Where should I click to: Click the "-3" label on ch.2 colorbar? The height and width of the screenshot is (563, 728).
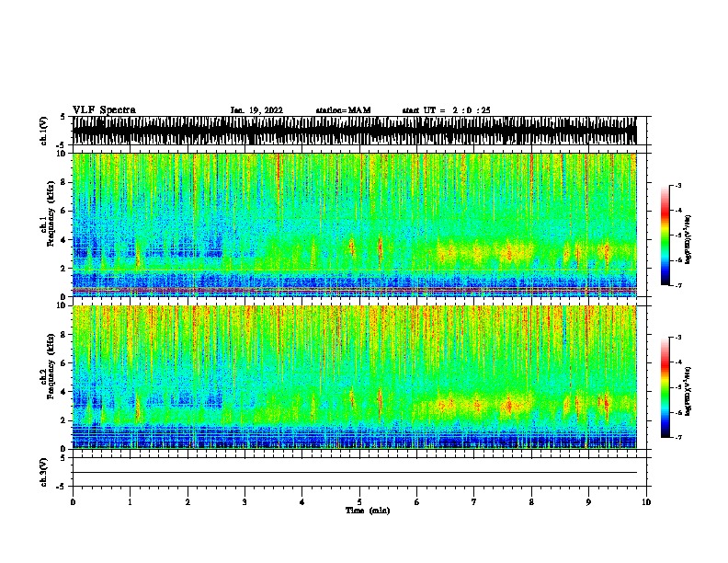677,338
